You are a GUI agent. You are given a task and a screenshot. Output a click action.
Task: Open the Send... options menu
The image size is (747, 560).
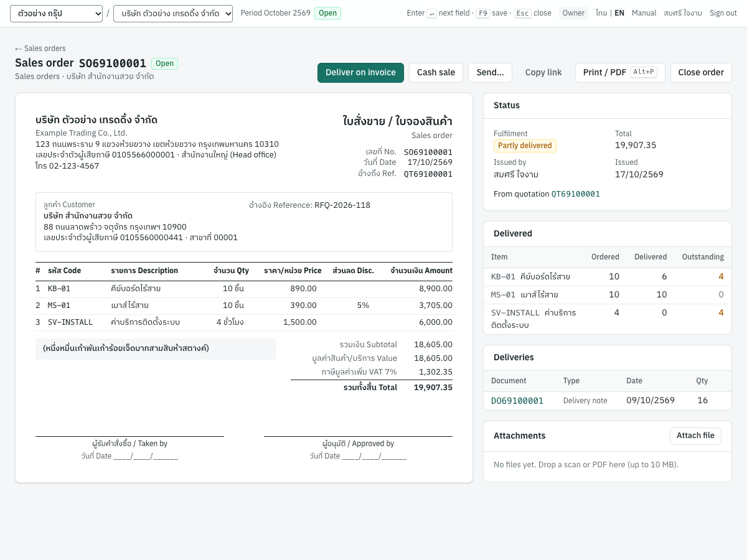(x=490, y=72)
